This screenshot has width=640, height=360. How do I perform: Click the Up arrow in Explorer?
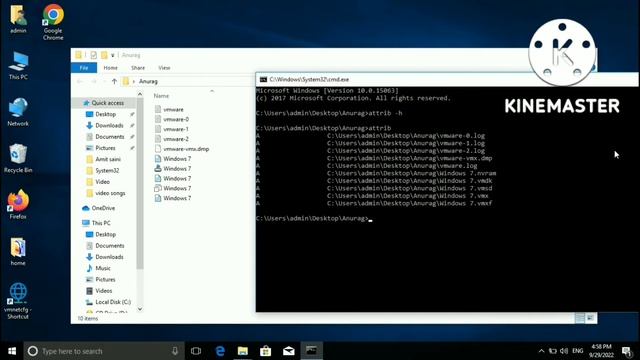[114, 81]
